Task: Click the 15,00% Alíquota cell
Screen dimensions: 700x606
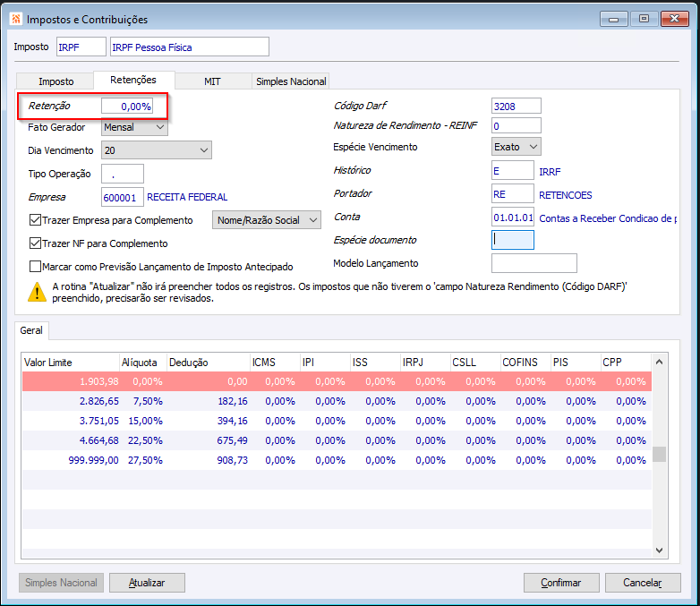Action: coord(143,421)
